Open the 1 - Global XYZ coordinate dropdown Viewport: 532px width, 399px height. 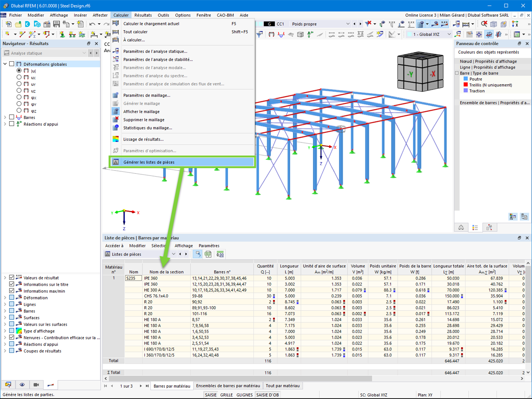(429, 34)
